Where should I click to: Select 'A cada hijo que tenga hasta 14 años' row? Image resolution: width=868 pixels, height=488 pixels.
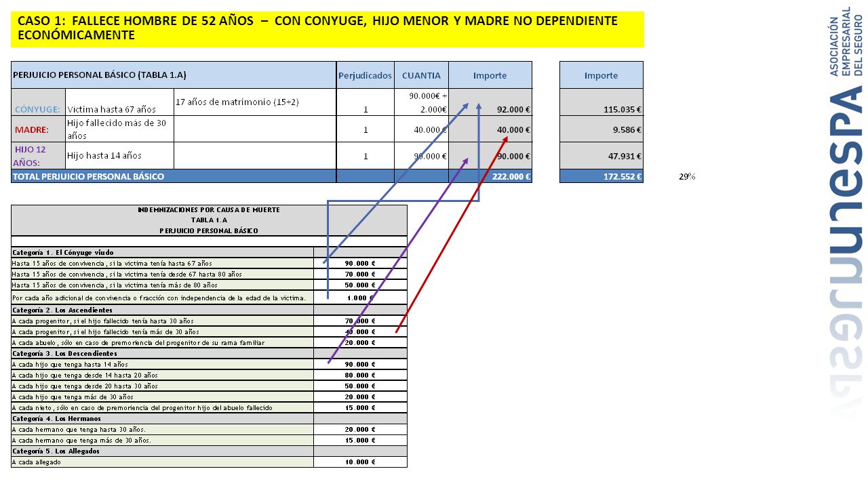pyautogui.click(x=209, y=364)
